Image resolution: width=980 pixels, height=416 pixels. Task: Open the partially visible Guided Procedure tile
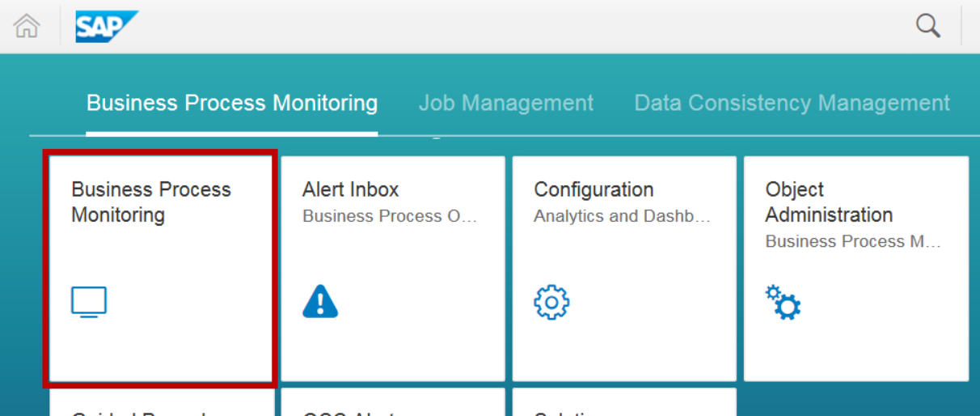(160, 404)
